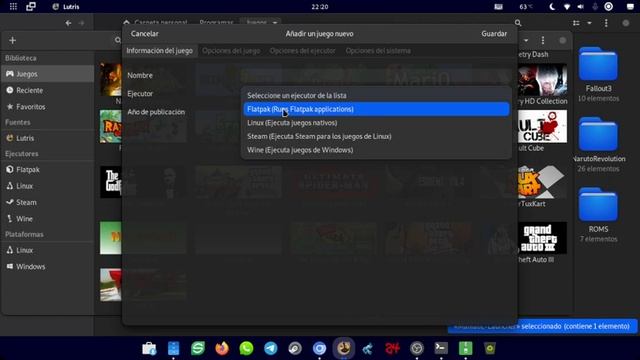Switch to Opciones del sistema tab

[x=378, y=51]
